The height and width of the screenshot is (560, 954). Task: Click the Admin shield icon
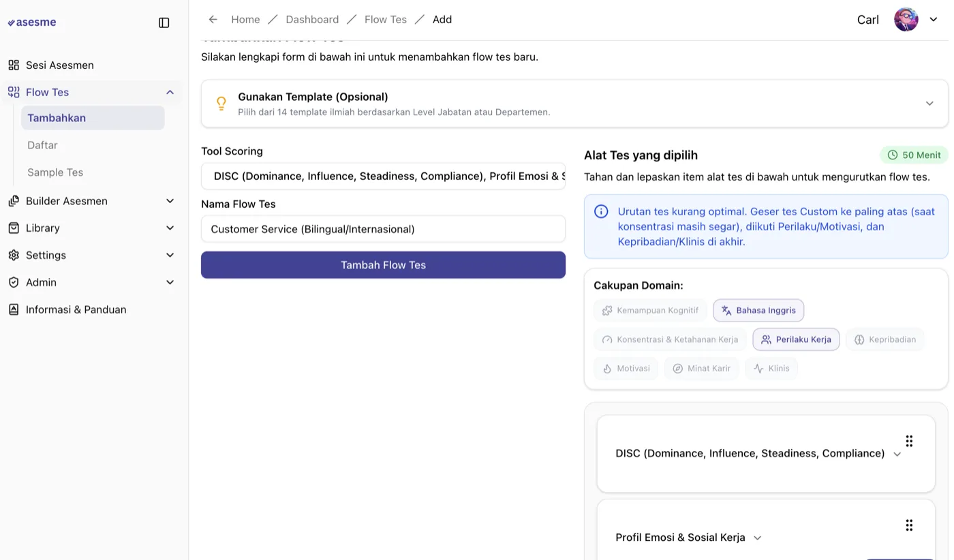pos(14,283)
